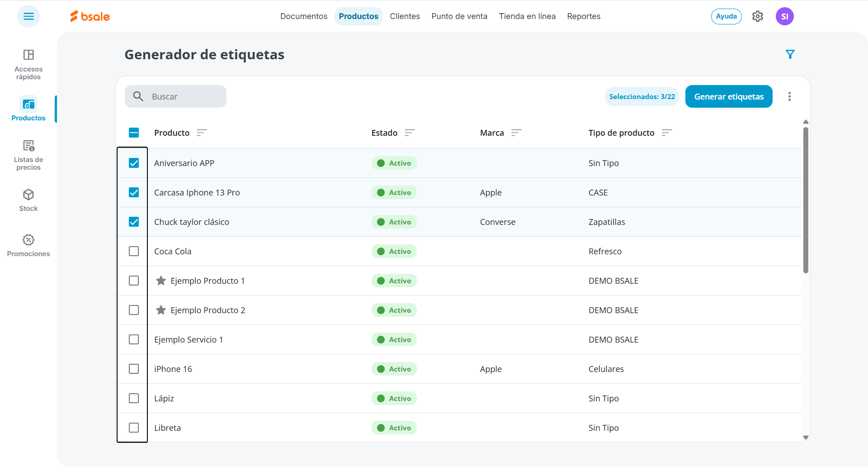
Task: Click the Apple brand for iPhone 16
Action: coord(491,369)
